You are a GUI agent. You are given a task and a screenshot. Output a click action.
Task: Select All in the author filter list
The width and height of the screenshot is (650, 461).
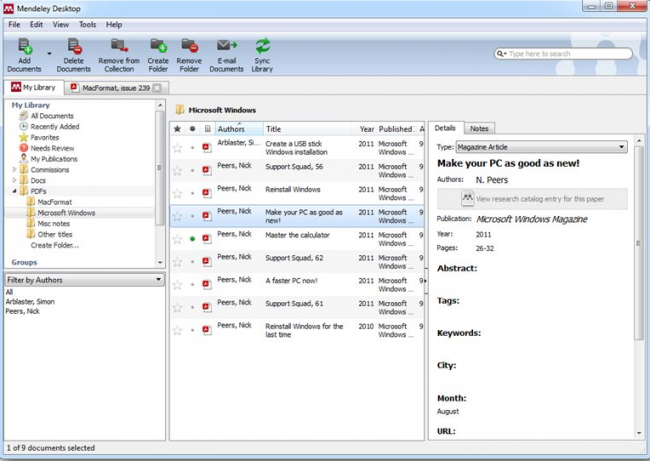coord(9,292)
